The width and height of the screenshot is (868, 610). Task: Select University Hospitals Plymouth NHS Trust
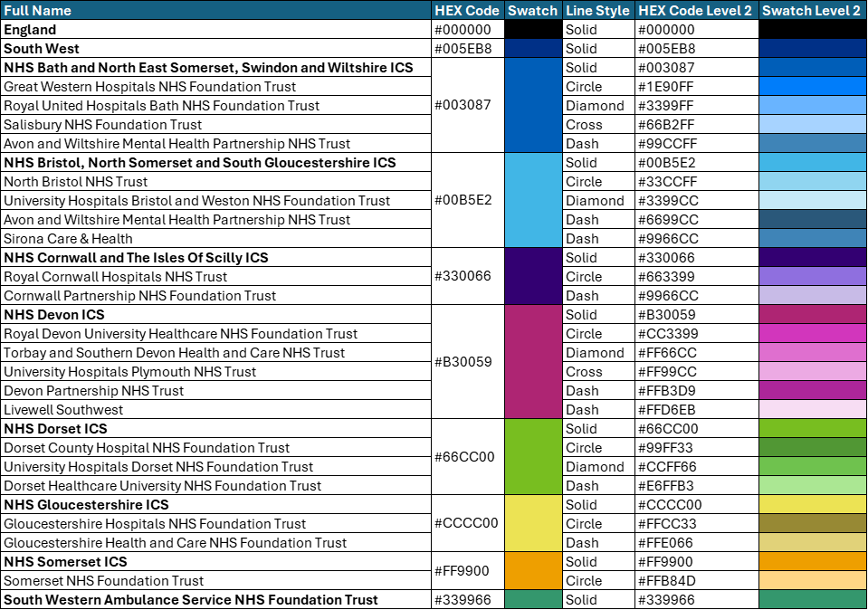[x=216, y=371]
